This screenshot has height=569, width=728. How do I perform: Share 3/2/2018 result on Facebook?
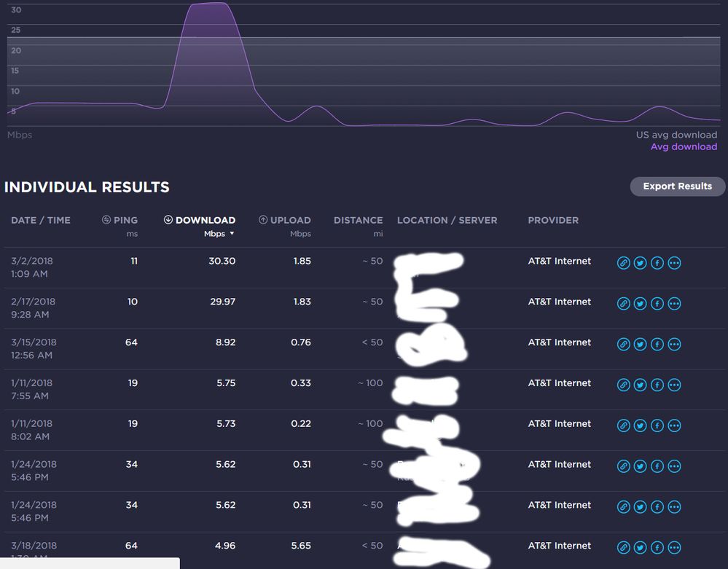coord(657,263)
